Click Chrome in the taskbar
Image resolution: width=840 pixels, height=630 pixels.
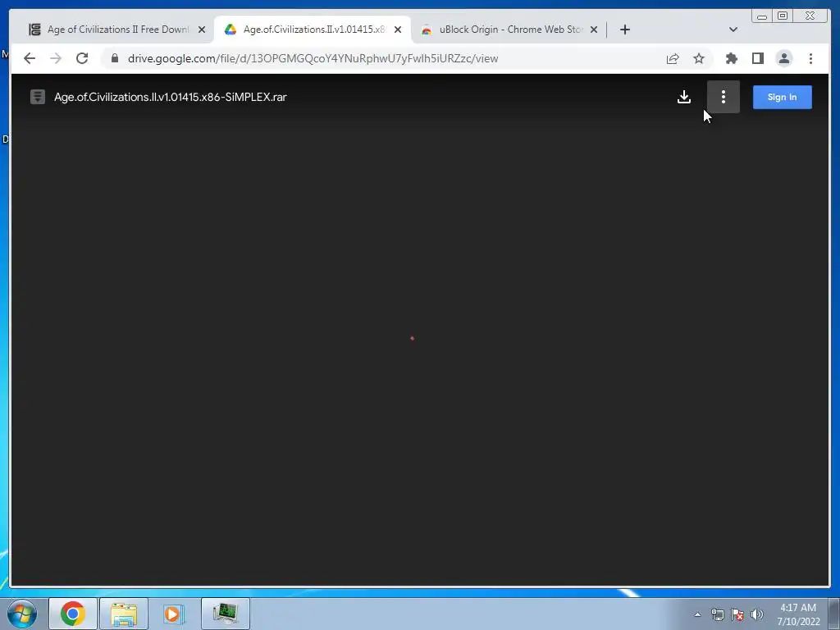point(73,614)
